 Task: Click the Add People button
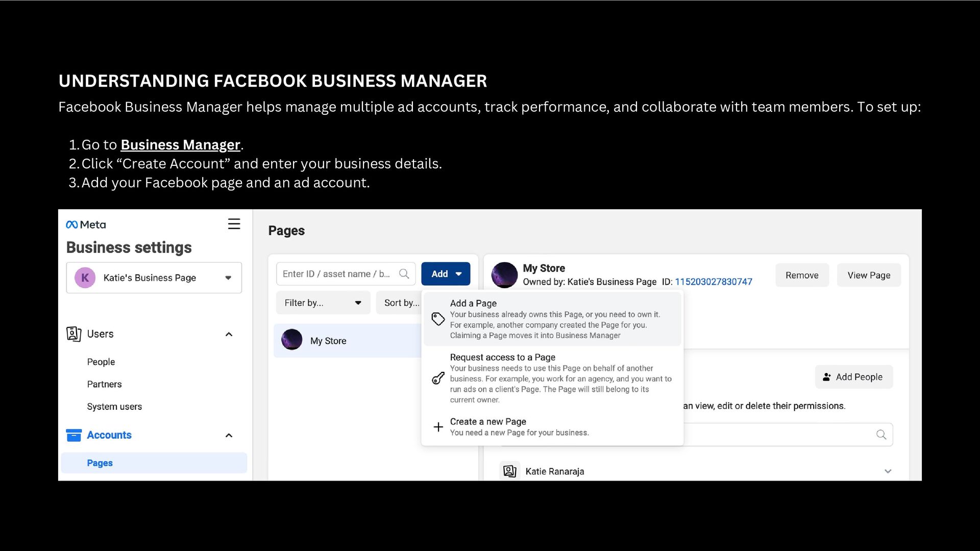[853, 377]
